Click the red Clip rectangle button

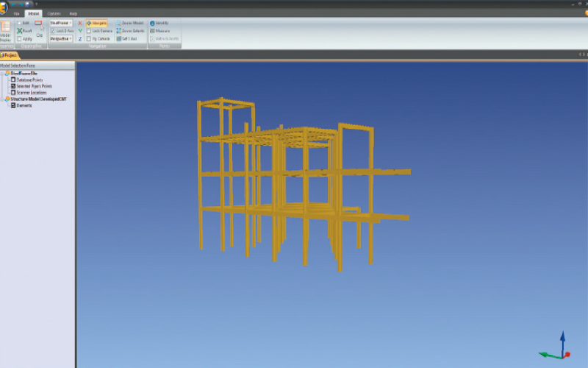pyautogui.click(x=39, y=24)
